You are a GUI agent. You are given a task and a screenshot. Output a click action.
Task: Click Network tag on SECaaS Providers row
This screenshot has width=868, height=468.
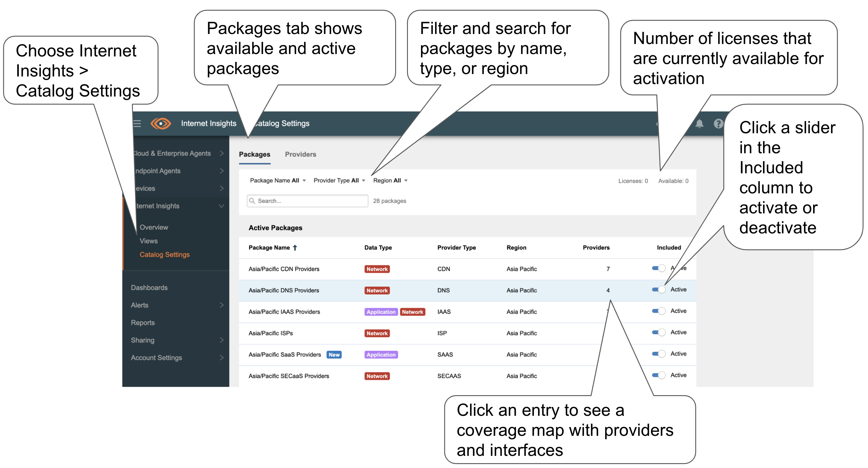[377, 376]
